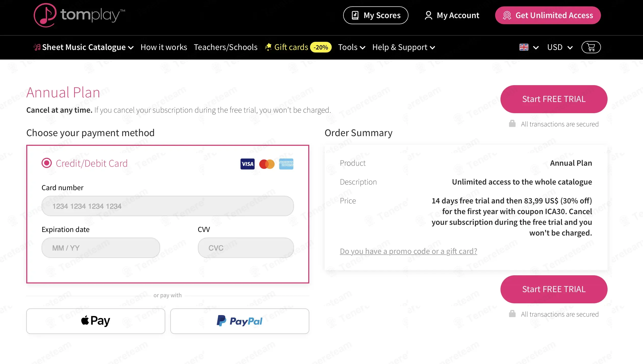Open the promo code or gift card link
The width and height of the screenshot is (643, 364).
pyautogui.click(x=408, y=251)
